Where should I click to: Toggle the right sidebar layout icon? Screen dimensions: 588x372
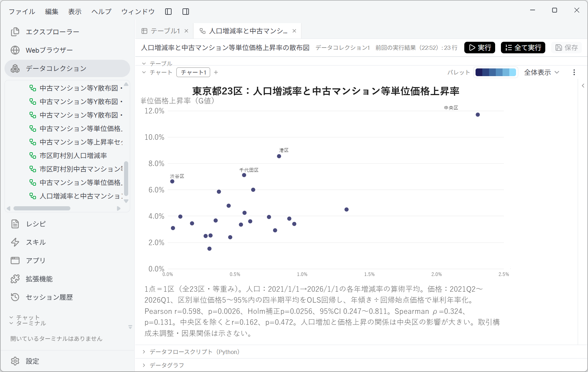tap(186, 12)
